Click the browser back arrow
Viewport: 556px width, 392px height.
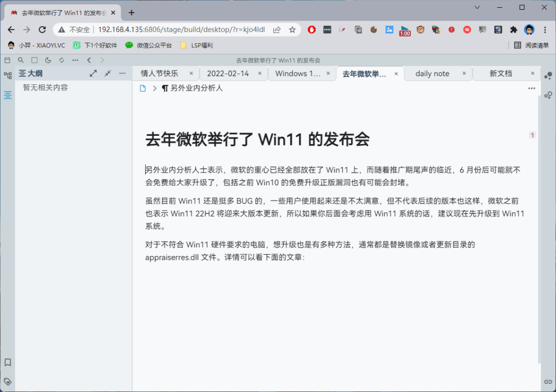point(11,29)
